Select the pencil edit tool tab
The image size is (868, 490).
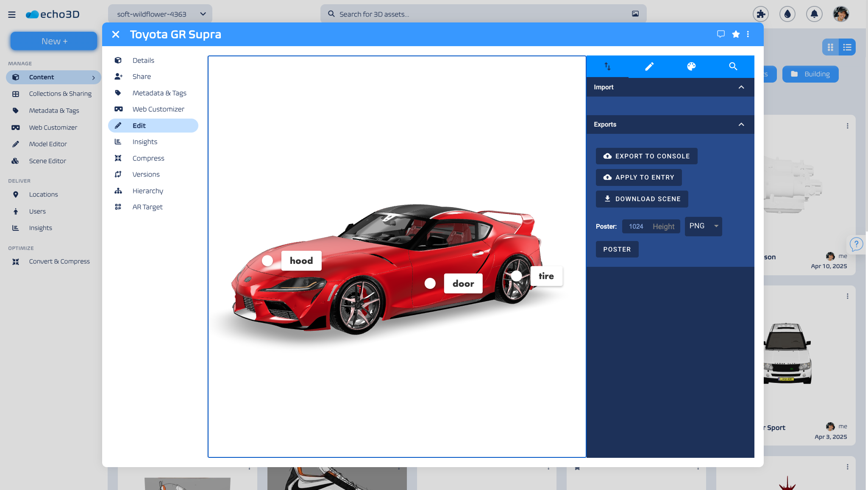tap(649, 66)
